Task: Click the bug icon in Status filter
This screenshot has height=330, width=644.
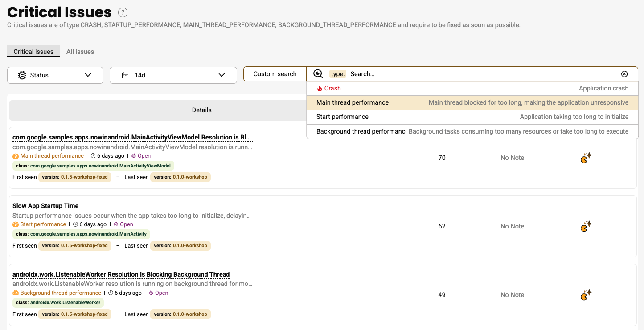Action: pyautogui.click(x=22, y=75)
